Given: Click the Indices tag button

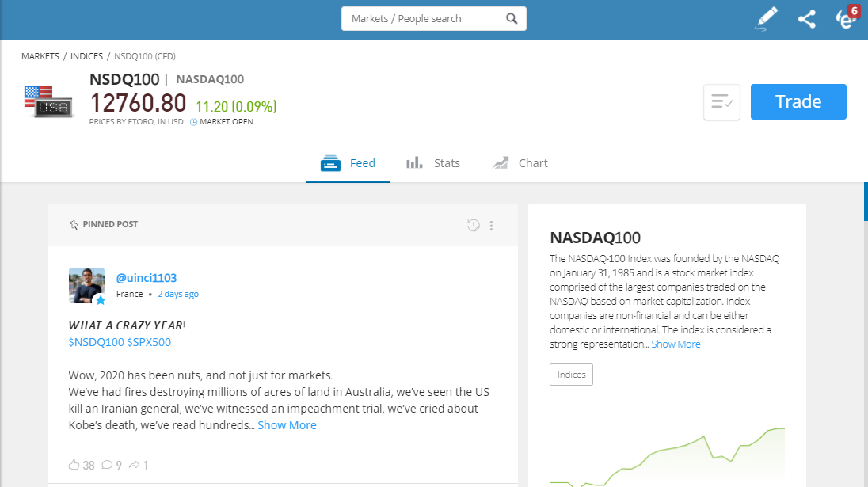Looking at the screenshot, I should [571, 375].
